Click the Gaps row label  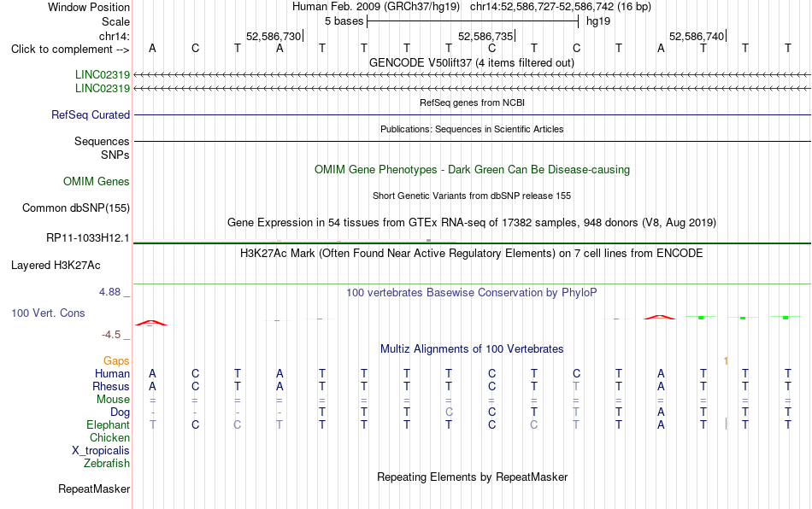pos(116,360)
